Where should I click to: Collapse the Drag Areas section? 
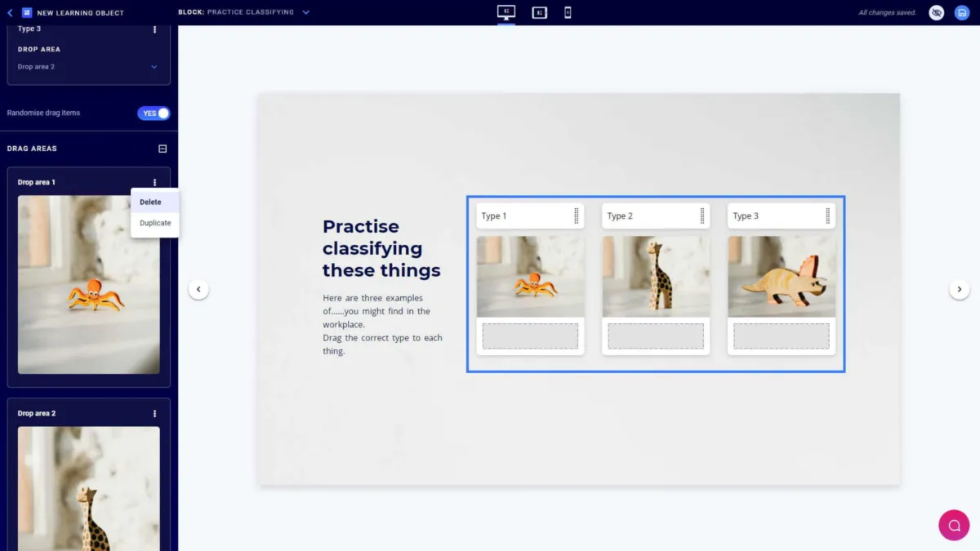click(x=163, y=149)
